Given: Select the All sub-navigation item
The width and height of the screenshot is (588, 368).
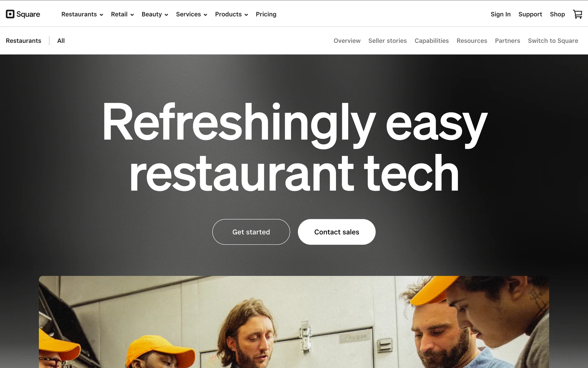Looking at the screenshot, I should (61, 40).
